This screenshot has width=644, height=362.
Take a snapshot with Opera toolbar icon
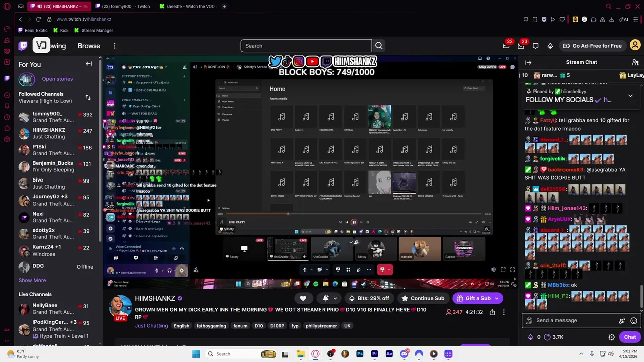[535, 19]
